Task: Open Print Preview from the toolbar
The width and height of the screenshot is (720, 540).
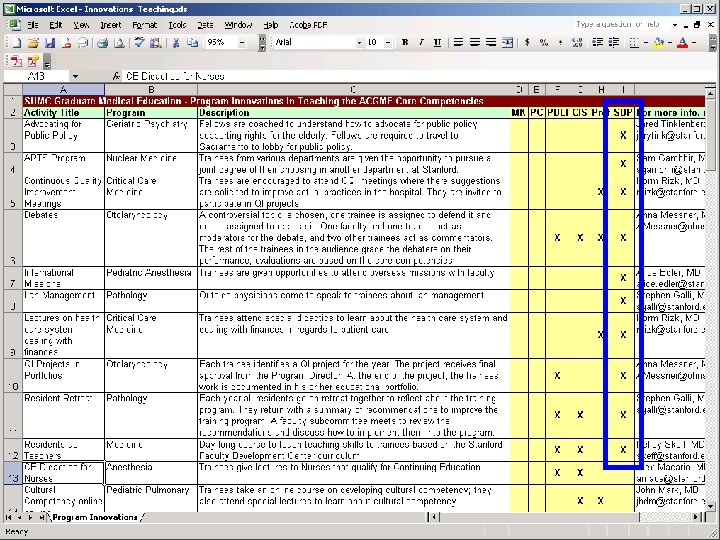Action: (119, 43)
